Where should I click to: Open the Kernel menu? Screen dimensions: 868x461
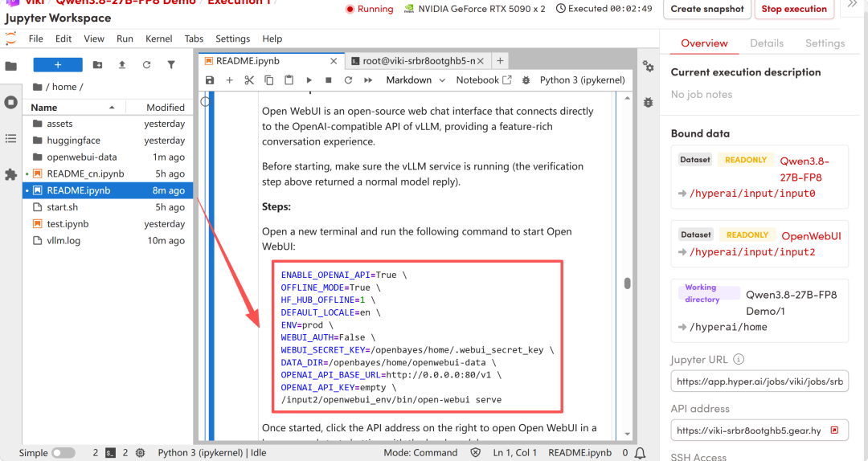click(x=159, y=39)
